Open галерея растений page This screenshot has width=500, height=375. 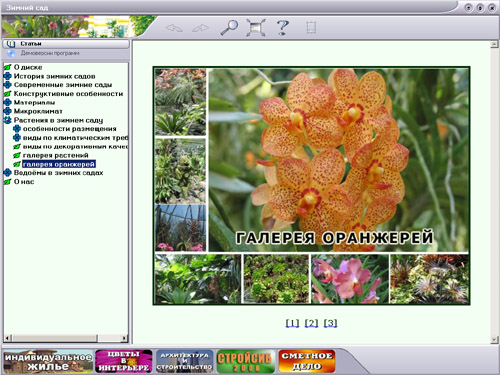(x=56, y=155)
